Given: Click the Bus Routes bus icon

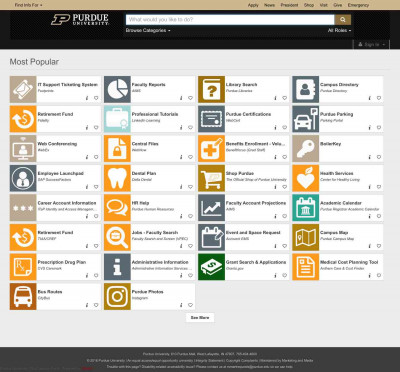Looking at the screenshot, I should pyautogui.click(x=23, y=297).
